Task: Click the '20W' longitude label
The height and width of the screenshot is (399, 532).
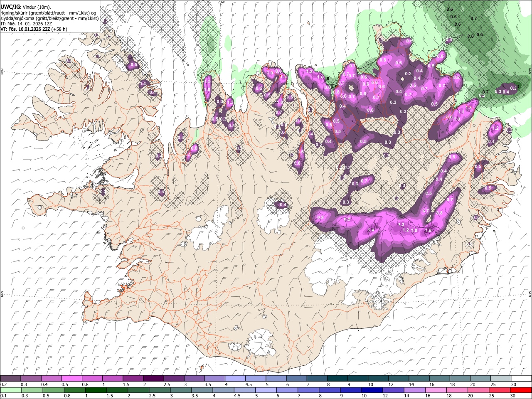Action: 221,2
